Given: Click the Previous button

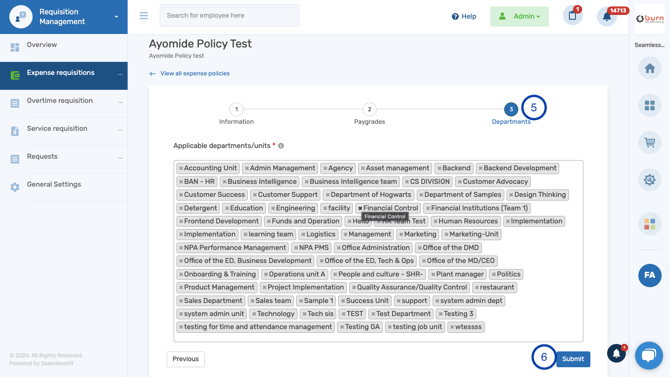Looking at the screenshot, I should (185, 359).
